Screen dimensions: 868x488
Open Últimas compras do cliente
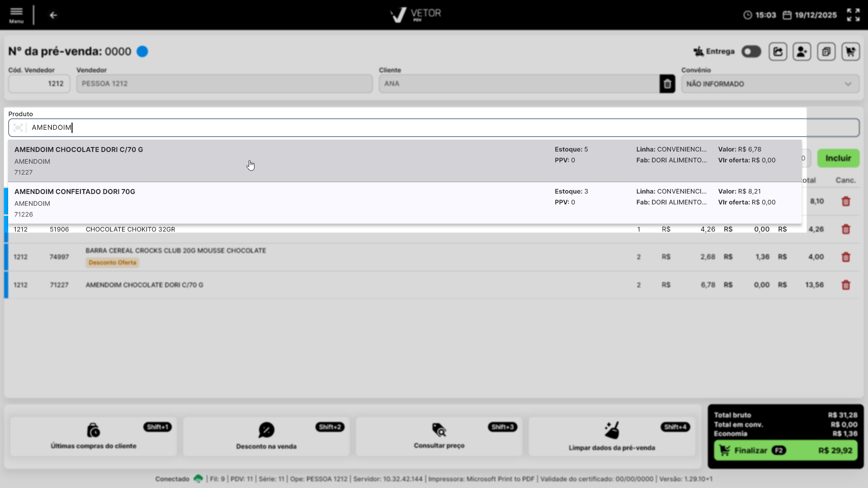pyautogui.click(x=94, y=436)
